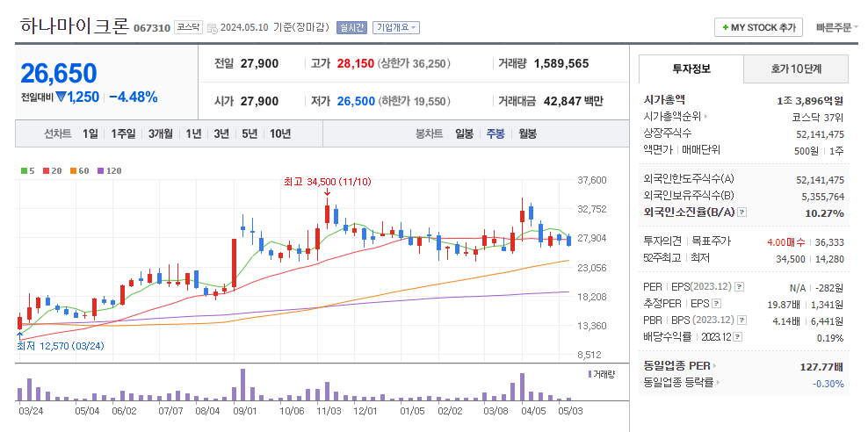868x432 pixels.
Task: Click the current price 26,650
Action: [x=59, y=73]
